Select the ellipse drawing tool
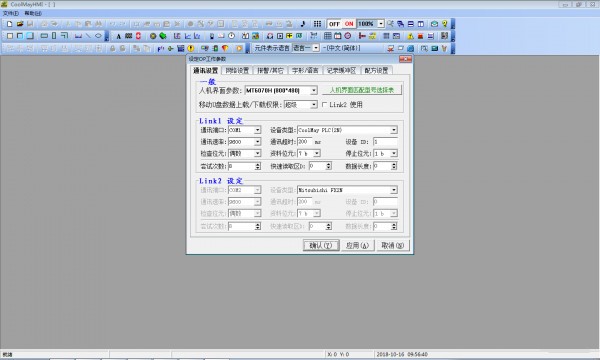 tap(98, 36)
